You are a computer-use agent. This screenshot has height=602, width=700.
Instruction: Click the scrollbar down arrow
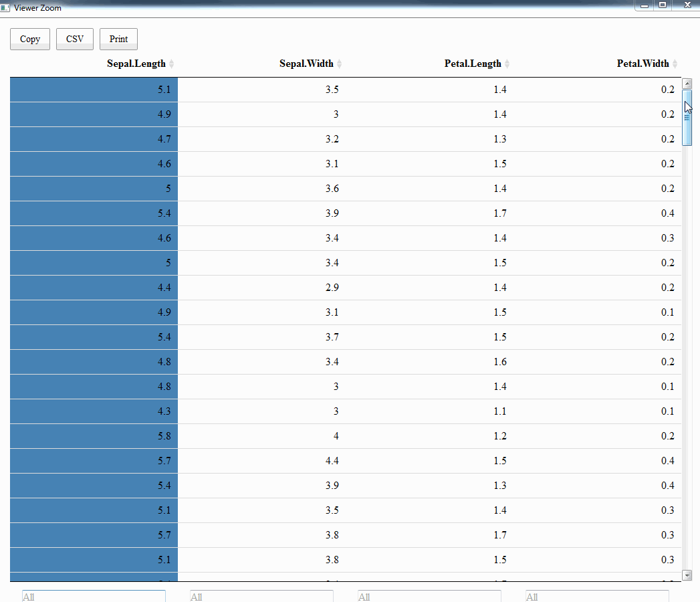(x=687, y=575)
